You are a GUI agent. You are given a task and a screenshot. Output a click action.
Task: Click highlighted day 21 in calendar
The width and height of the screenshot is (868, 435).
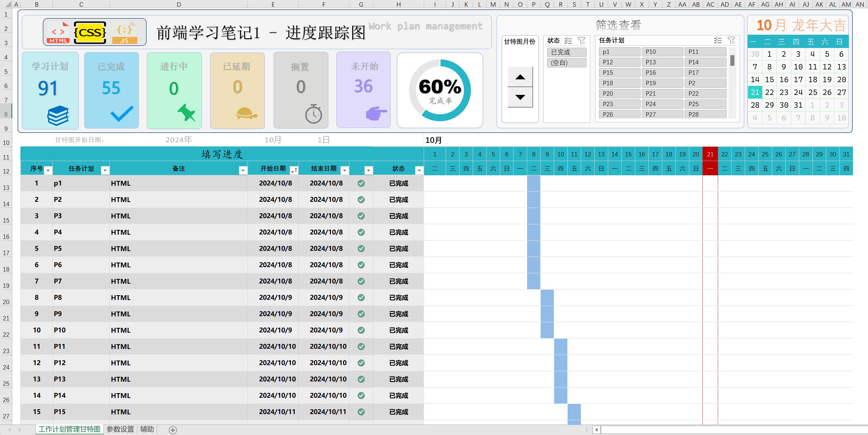coord(755,92)
